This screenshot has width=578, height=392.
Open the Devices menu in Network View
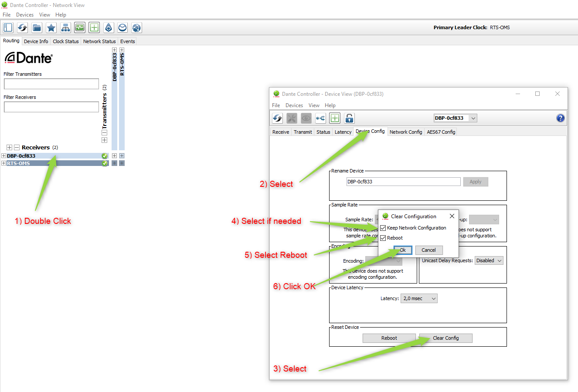(25, 15)
